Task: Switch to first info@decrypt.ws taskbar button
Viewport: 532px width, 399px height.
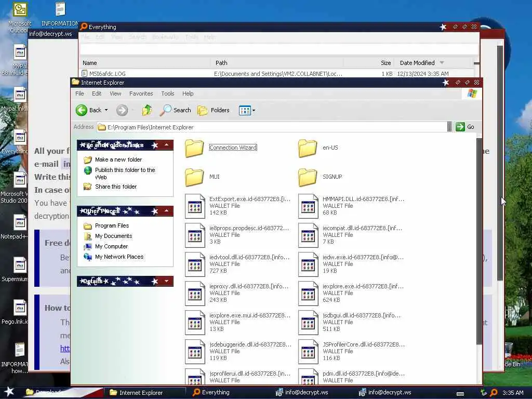Action: pyautogui.click(x=311, y=393)
